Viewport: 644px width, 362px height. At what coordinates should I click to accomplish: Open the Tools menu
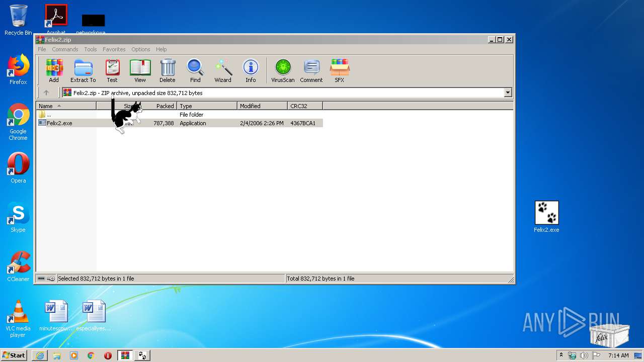pyautogui.click(x=91, y=49)
